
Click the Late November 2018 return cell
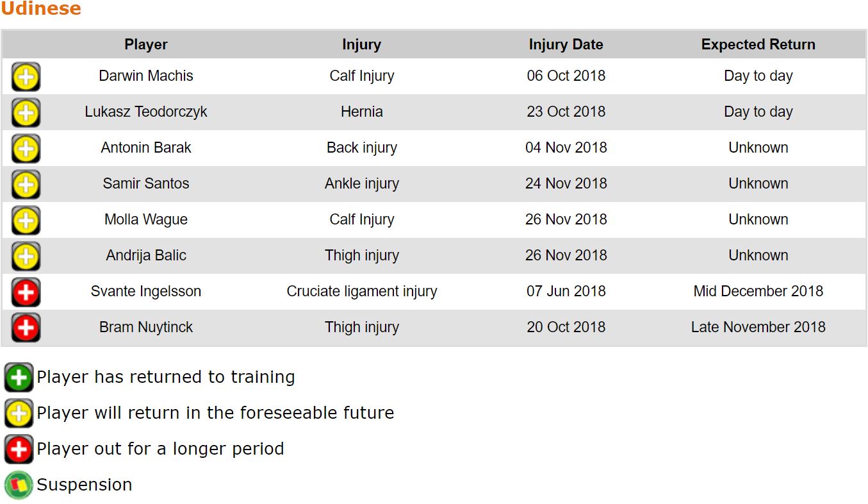758,327
